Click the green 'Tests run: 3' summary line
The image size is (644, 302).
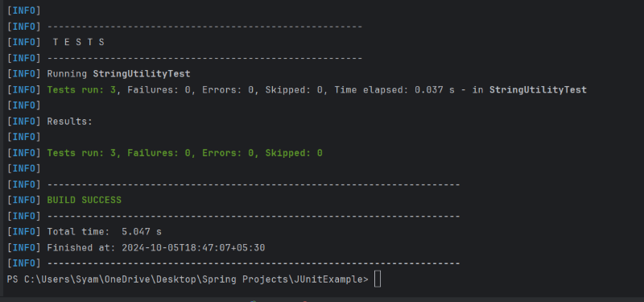(x=185, y=153)
